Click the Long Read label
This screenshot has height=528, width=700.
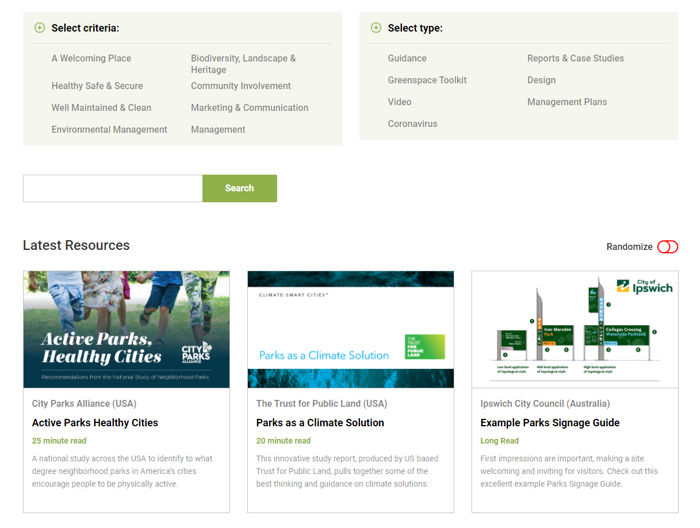500,441
